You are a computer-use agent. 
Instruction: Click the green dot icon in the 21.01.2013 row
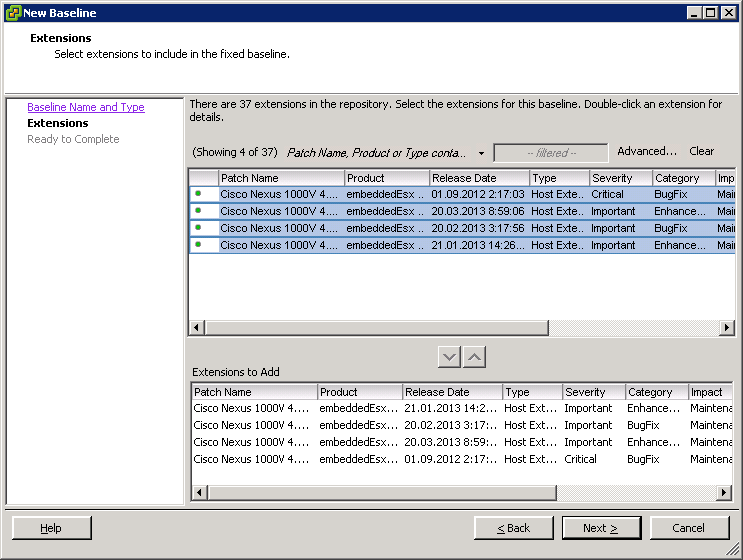pyautogui.click(x=198, y=244)
